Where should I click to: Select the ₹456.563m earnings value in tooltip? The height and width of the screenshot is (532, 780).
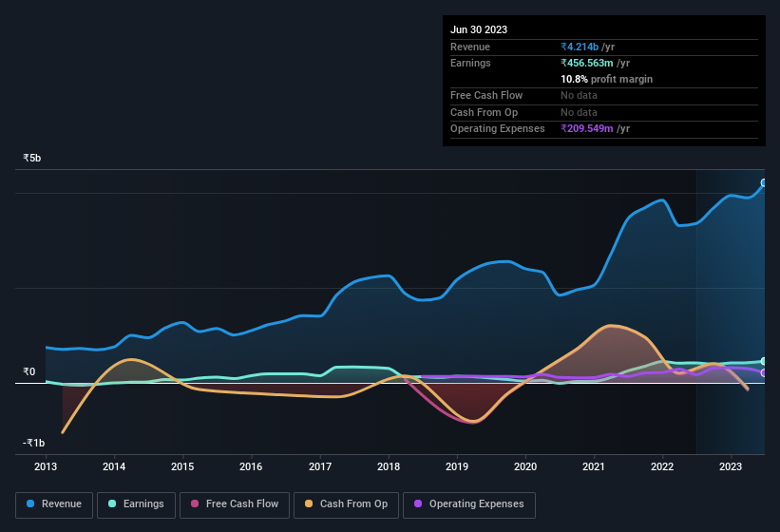(587, 63)
